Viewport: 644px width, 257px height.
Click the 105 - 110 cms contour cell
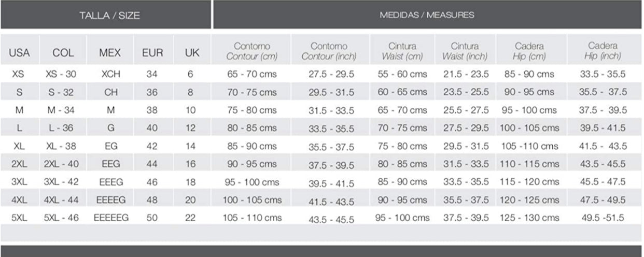coord(252,218)
